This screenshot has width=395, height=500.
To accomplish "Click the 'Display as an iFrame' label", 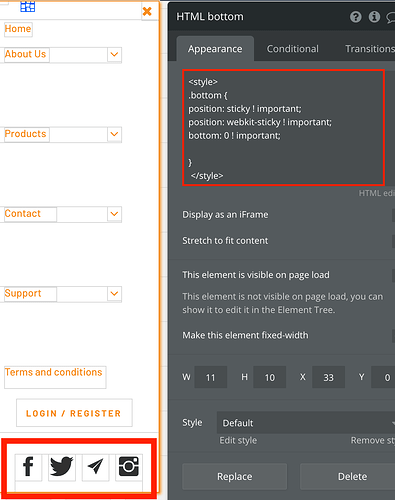I will [x=225, y=214].
